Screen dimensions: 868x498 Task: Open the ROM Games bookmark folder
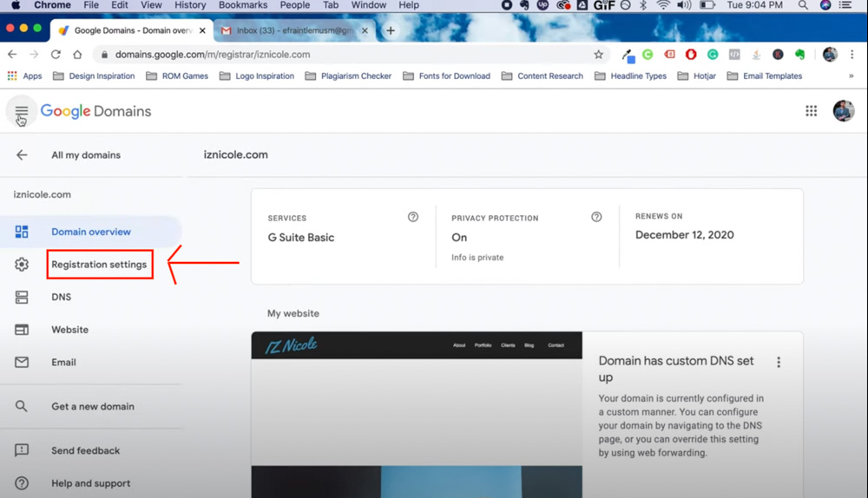177,75
